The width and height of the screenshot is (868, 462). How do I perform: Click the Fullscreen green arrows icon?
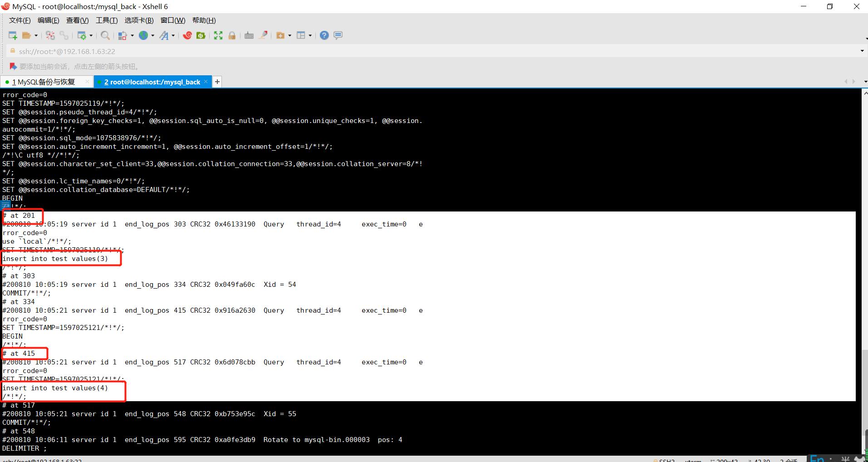tap(218, 35)
